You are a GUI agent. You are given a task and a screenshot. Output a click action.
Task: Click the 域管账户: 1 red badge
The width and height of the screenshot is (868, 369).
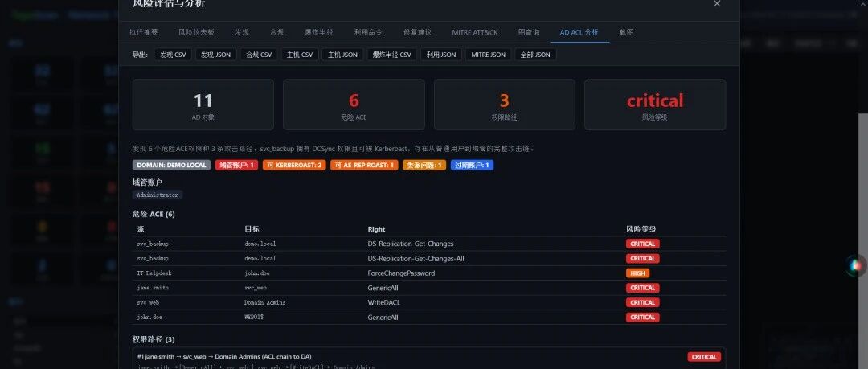236,165
